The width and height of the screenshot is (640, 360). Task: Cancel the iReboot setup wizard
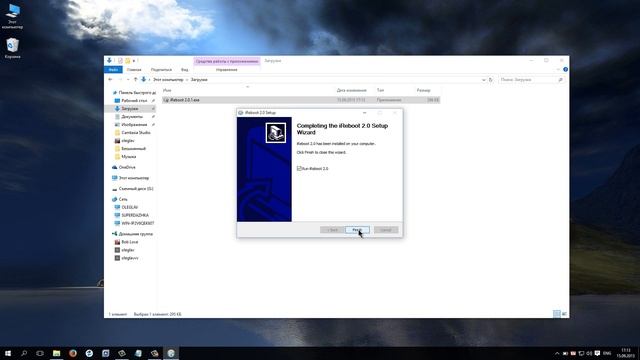coord(386,230)
